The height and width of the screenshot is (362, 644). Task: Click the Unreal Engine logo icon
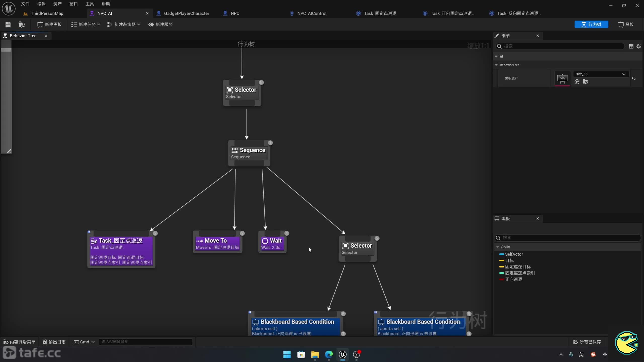[9, 9]
